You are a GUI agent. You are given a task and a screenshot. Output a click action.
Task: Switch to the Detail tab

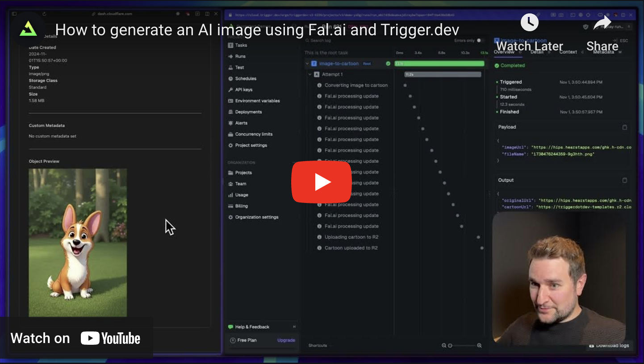click(537, 52)
